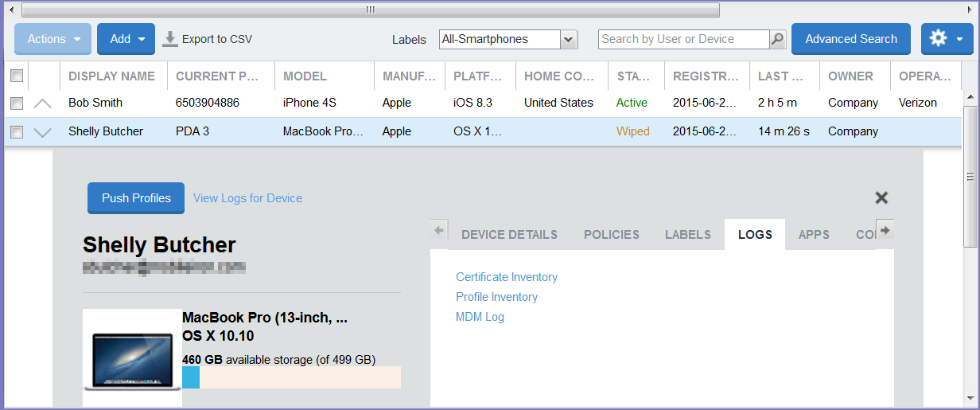
Task: Click the available storage usage bar
Action: [291, 377]
